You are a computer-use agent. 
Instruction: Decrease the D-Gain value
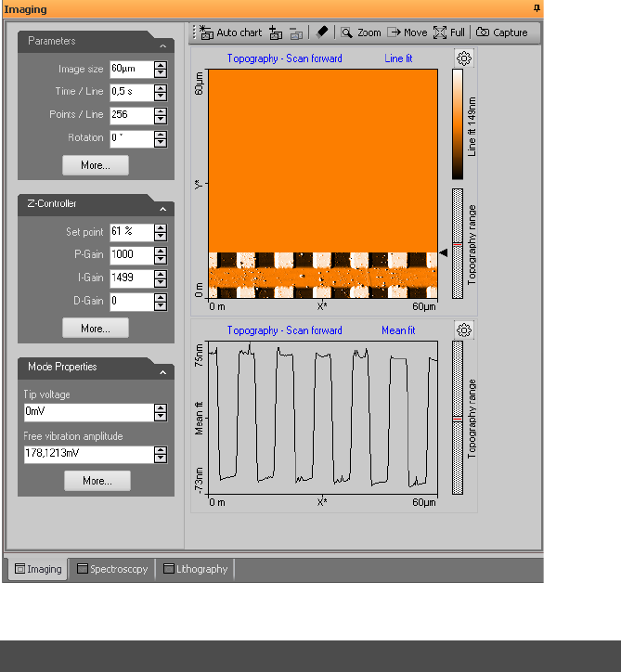pos(161,305)
